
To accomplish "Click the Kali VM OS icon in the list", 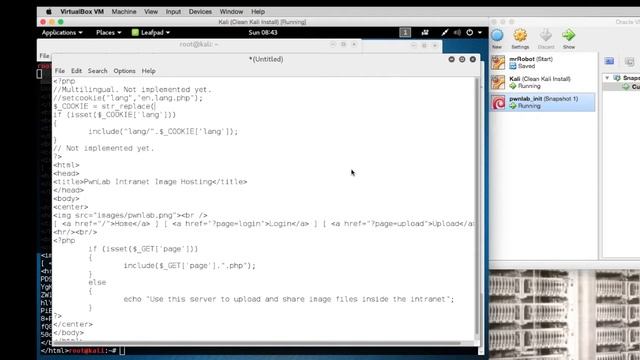I will 498,82.
